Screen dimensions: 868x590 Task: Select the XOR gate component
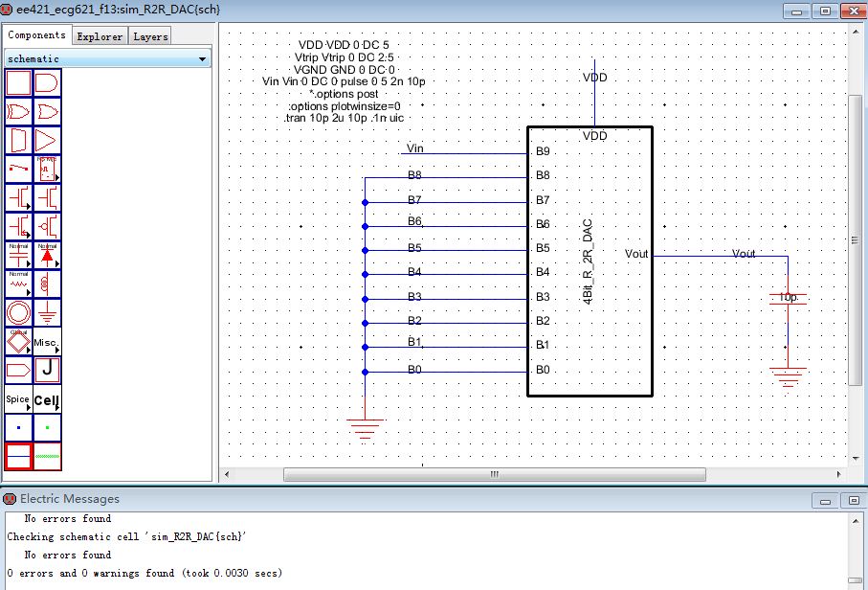[47, 112]
